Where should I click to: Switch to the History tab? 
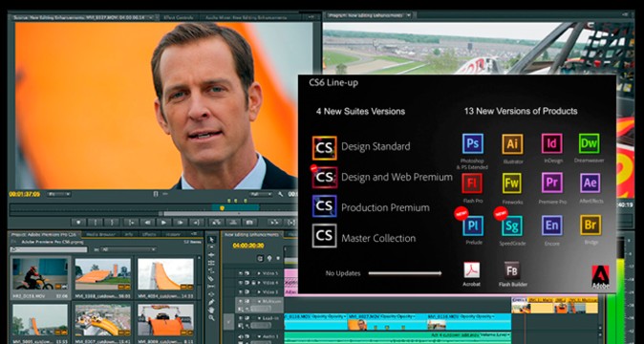[174, 234]
